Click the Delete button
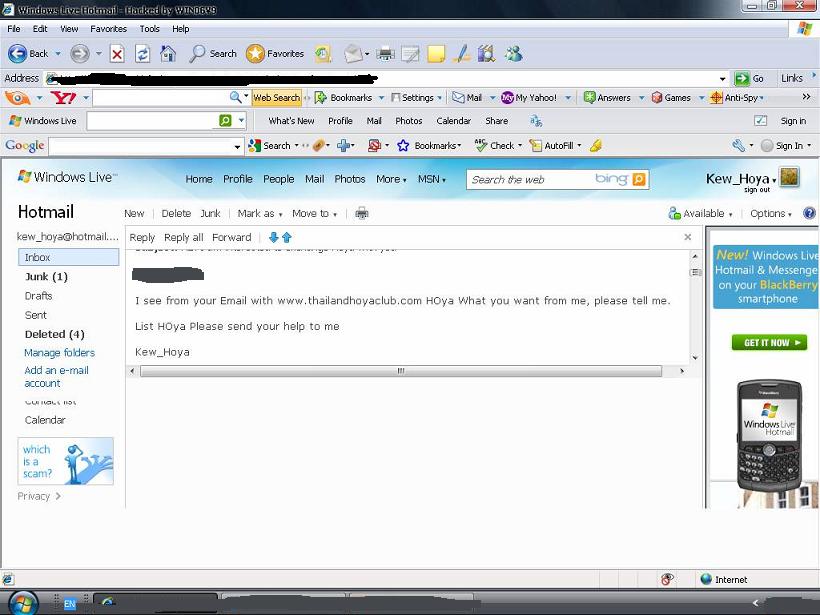The width and height of the screenshot is (820, 615). click(176, 213)
